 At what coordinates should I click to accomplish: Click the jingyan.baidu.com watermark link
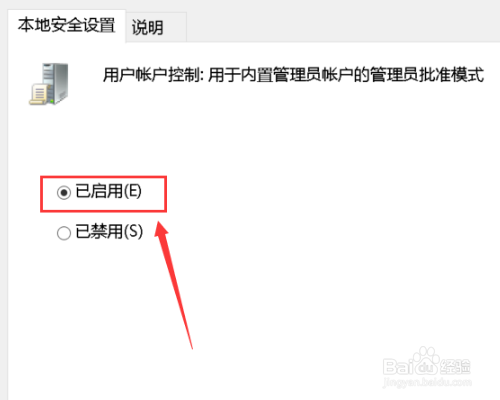tap(427, 382)
